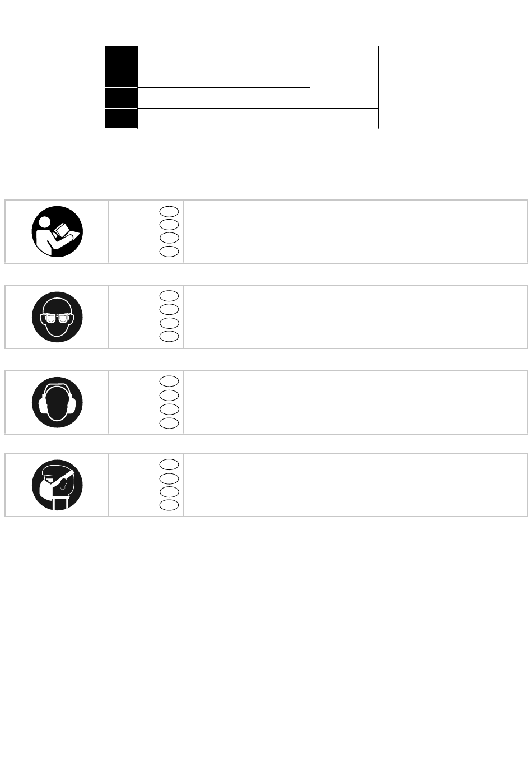Click the read-the-manual safety icon

pos(57,231)
